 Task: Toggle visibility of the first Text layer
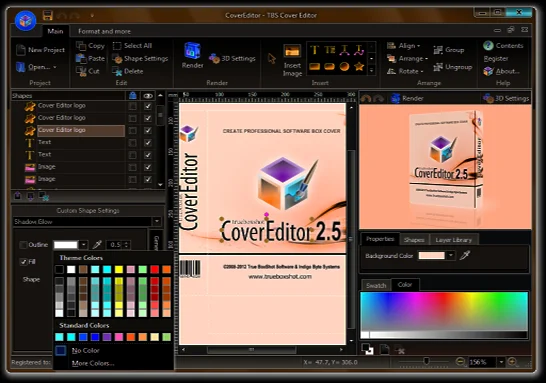148,143
